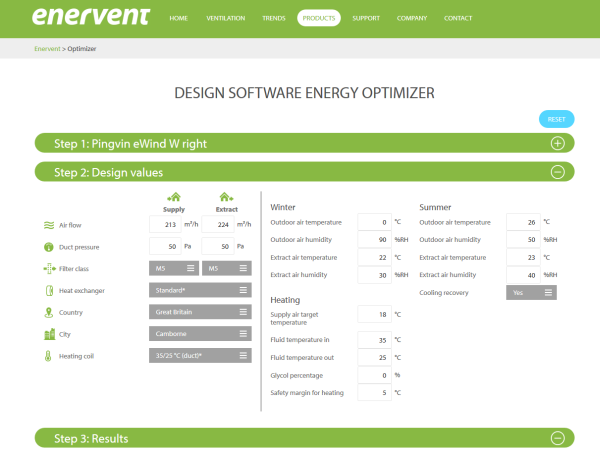
Task: Click the Supply house icon
Action: point(174,197)
